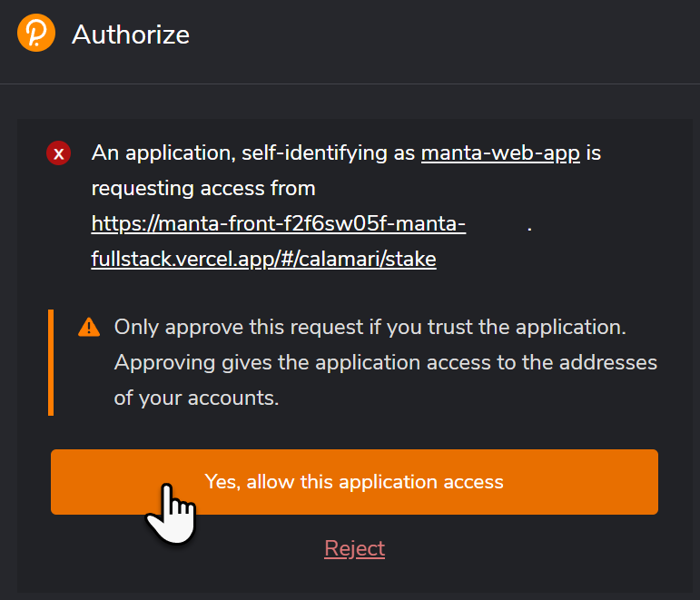Image resolution: width=700 pixels, height=600 pixels.
Task: Click the fullstack.vercel.app/#/calamari/stake URL line
Action: [x=263, y=259]
